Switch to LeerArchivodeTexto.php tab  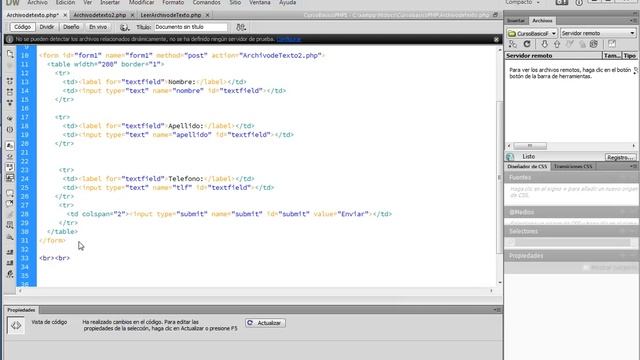171,15
